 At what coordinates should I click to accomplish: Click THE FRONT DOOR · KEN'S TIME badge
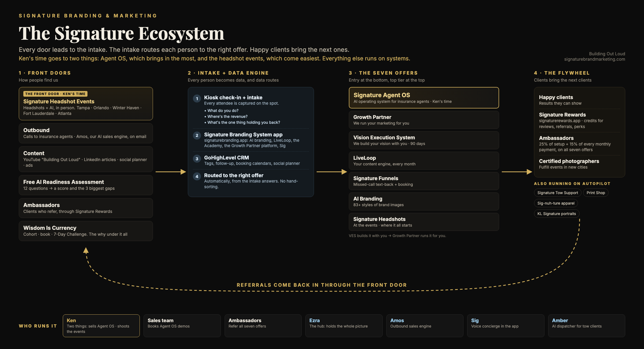click(55, 94)
